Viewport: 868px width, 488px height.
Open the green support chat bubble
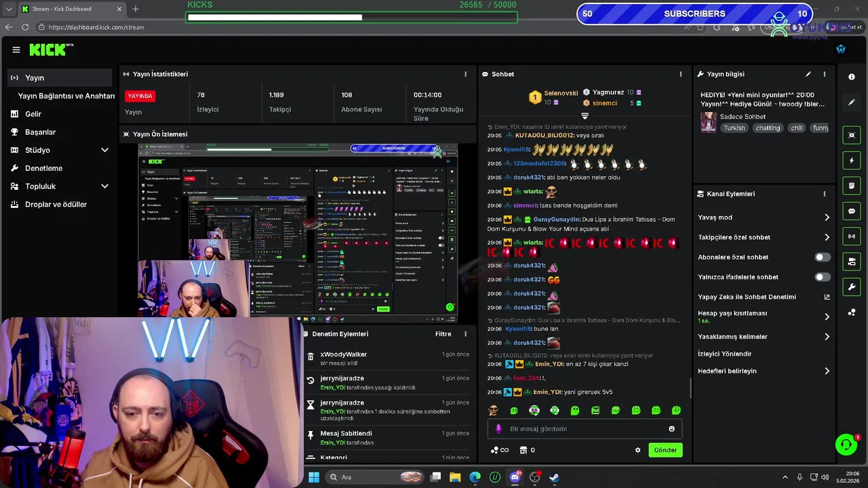[846, 445]
